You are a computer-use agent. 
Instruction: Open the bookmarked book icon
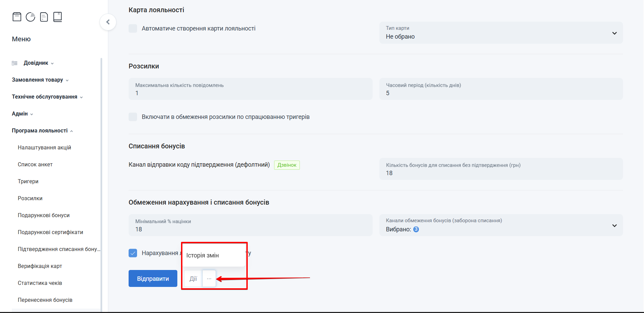coord(58,17)
